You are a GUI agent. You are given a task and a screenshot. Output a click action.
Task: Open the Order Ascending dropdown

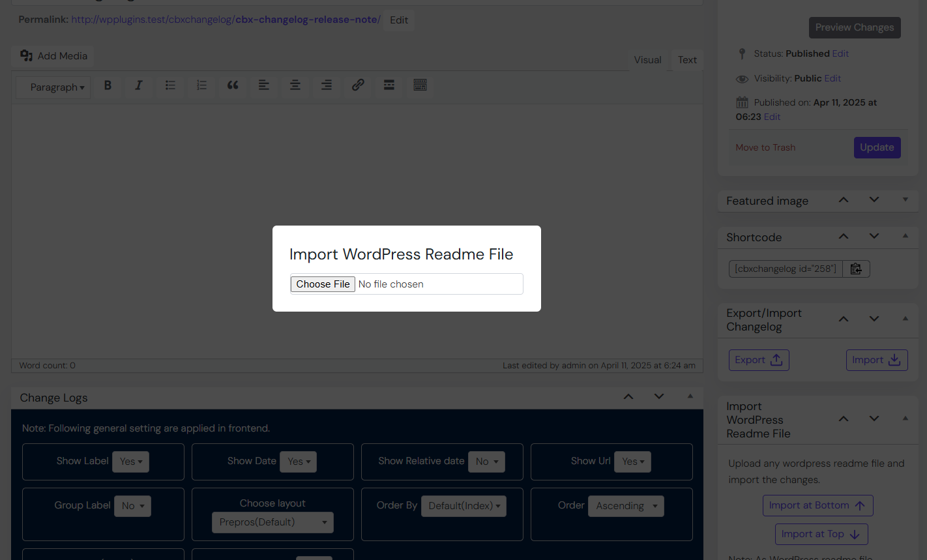[x=626, y=506]
